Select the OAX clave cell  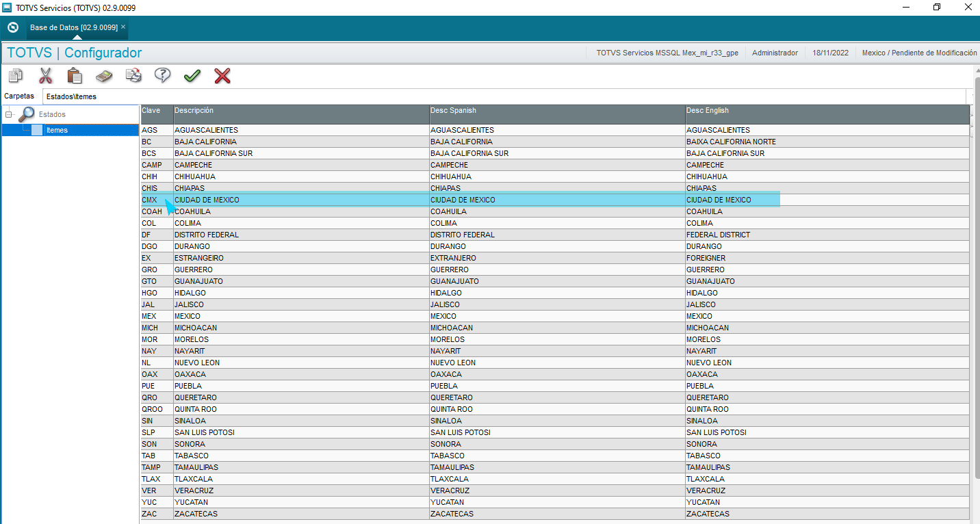tap(157, 374)
